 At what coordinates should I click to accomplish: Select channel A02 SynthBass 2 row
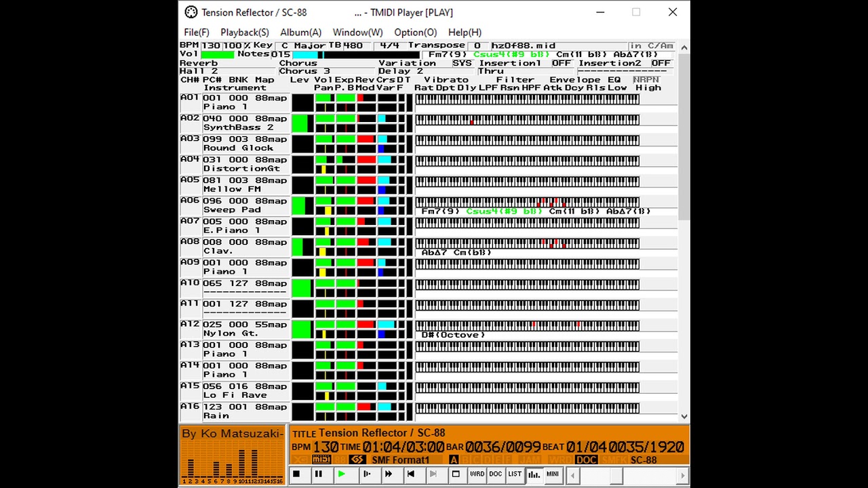tap(235, 123)
